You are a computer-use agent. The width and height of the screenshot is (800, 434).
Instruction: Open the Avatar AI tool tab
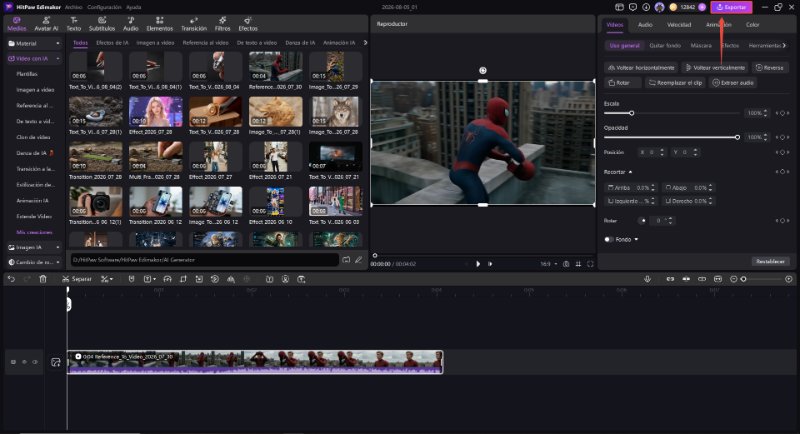coord(46,23)
